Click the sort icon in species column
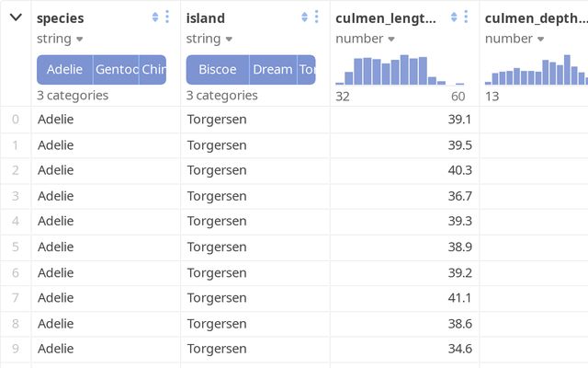 (154, 17)
